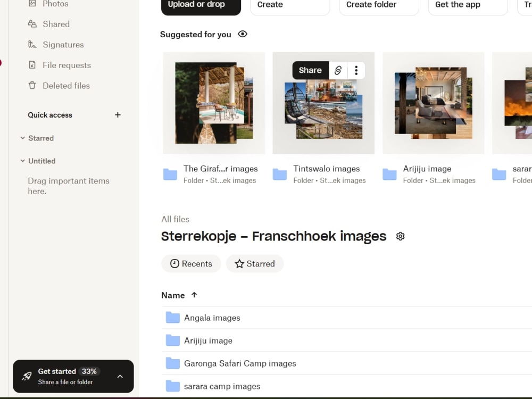532x399 pixels.
Task: Select 'The Giraf...r images' label
Action: 221,169
